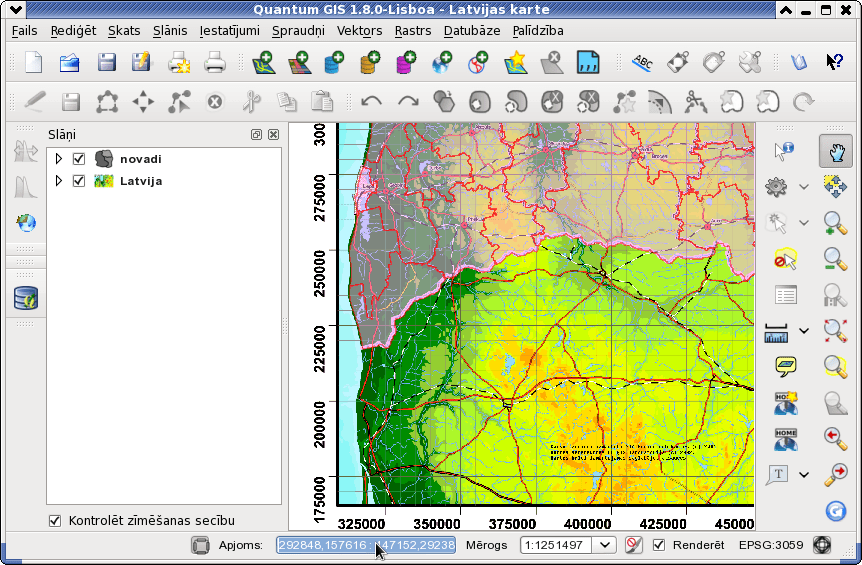This screenshot has height=565, width=862.
Task: Click the globe icon in left toolbar
Action: (x=26, y=223)
